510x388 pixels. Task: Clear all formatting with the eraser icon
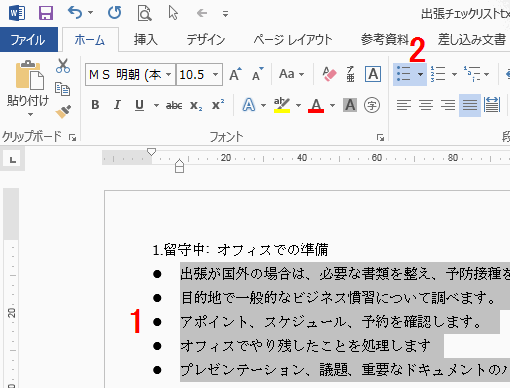tap(329, 74)
